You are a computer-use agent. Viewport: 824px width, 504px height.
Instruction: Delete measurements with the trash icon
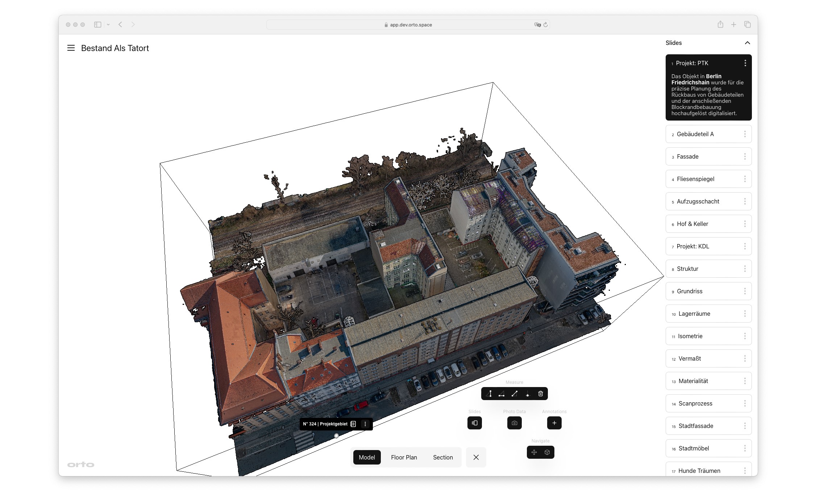[x=541, y=394]
